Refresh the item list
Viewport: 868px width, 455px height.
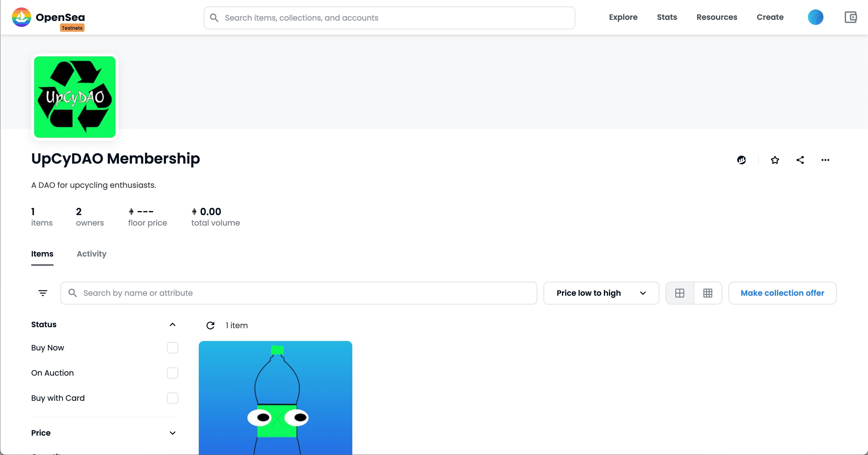click(x=210, y=325)
